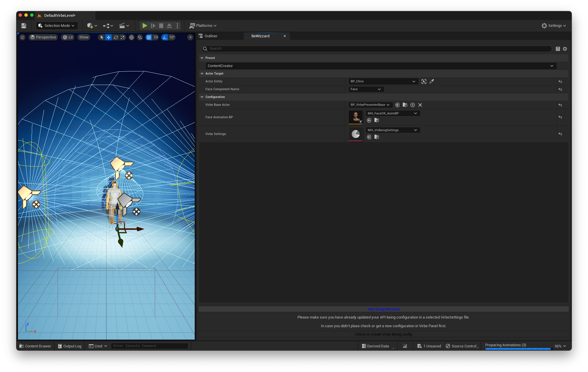Clear the Virbe Base Actor value
Screen dimensions: 588x372
420,105
